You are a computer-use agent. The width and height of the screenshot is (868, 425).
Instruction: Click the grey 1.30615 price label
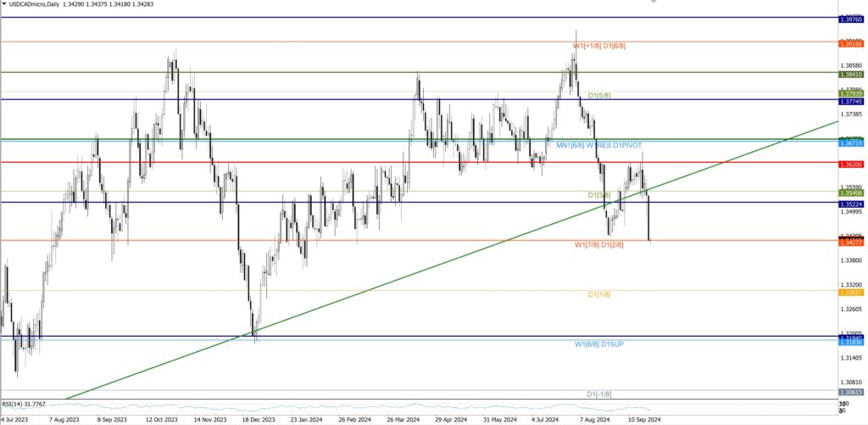coord(850,393)
